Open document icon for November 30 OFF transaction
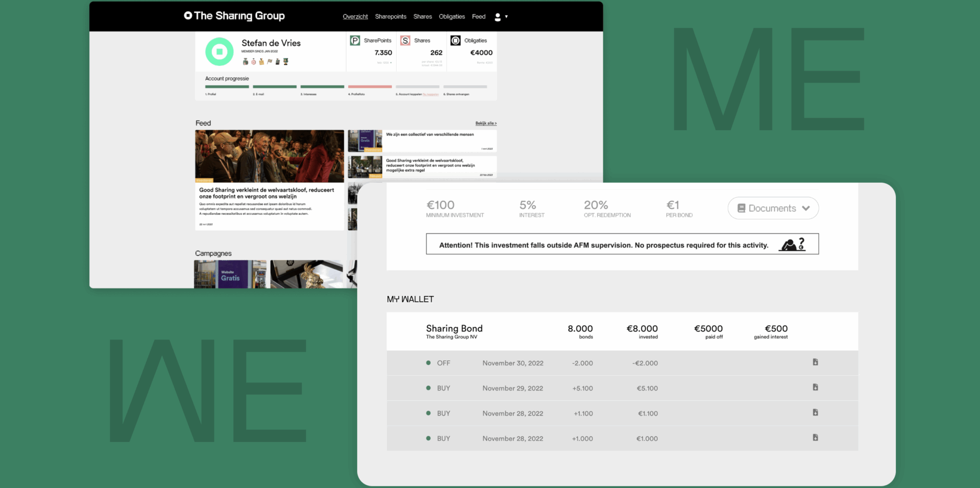 point(815,362)
